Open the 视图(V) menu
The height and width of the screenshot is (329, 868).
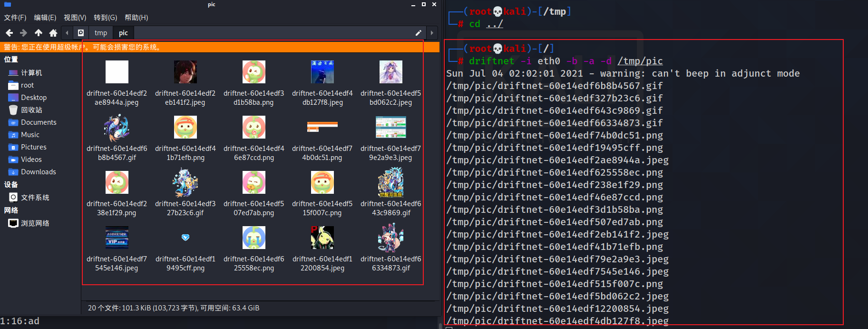pos(75,18)
